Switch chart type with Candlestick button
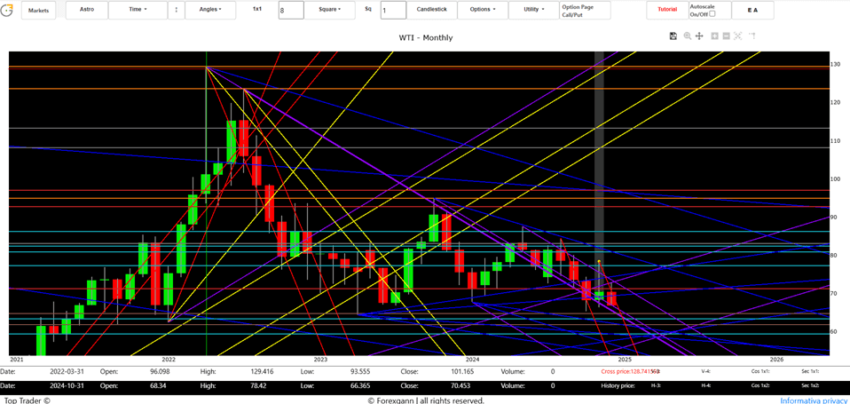Screen dimensions: 850x404 [x=432, y=10]
